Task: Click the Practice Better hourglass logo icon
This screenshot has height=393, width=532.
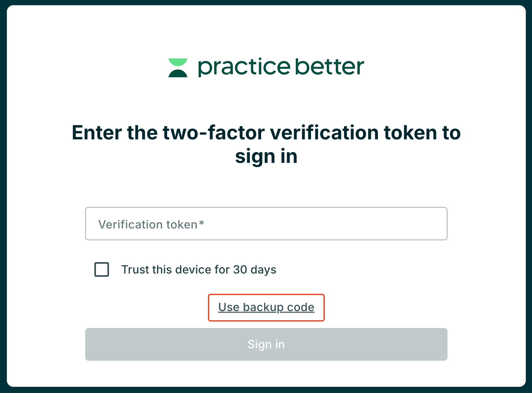Action: [x=178, y=68]
